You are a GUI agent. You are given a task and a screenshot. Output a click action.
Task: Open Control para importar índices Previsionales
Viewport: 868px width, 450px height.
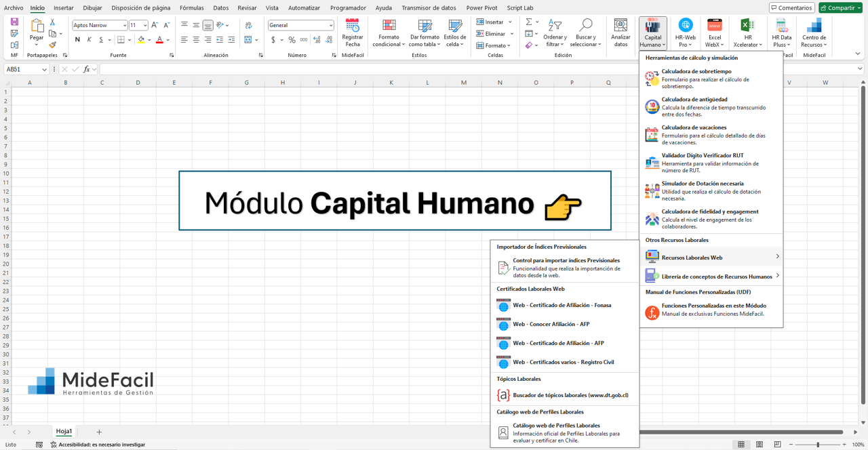click(x=564, y=268)
